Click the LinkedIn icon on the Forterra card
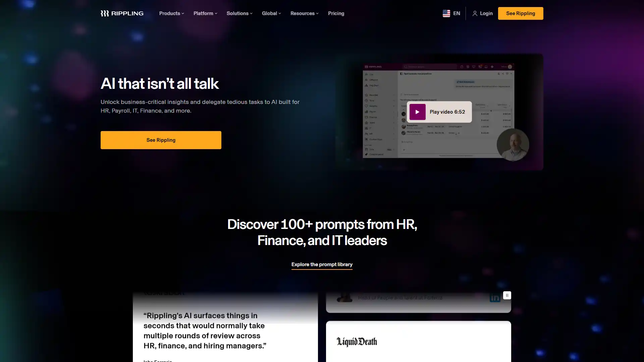Viewport: 644px width, 362px height. tap(495, 297)
